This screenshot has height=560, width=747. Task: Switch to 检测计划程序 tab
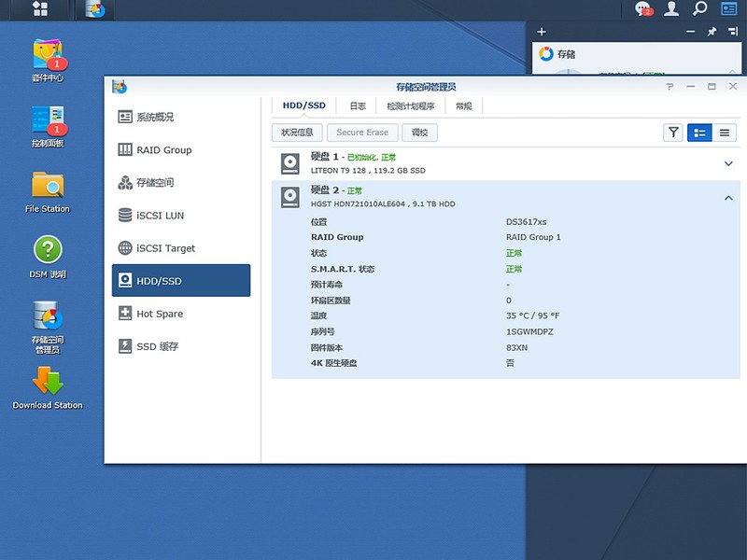pos(410,105)
